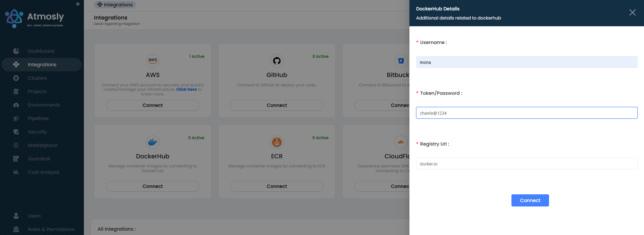
Task: Click Connect on the AWS card
Action: click(153, 105)
